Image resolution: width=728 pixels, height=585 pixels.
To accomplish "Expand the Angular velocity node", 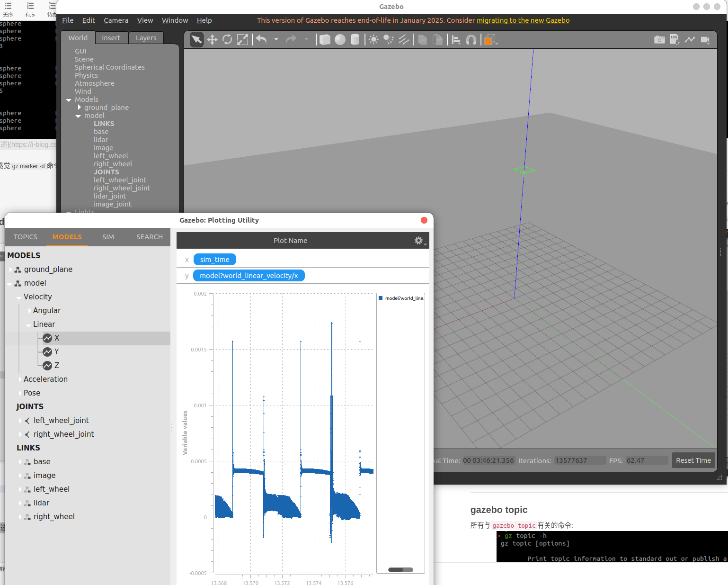I will 29,311.
